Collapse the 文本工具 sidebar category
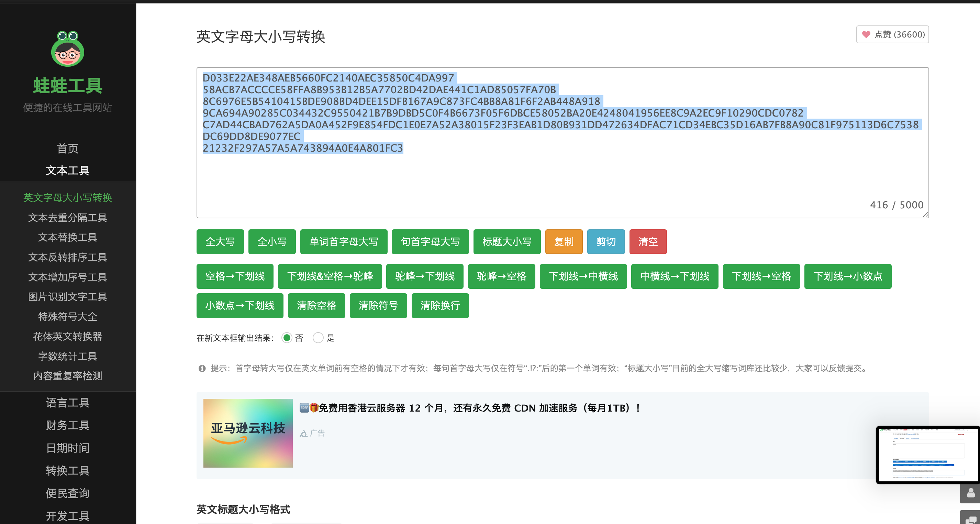This screenshot has height=524, width=980. [68, 171]
